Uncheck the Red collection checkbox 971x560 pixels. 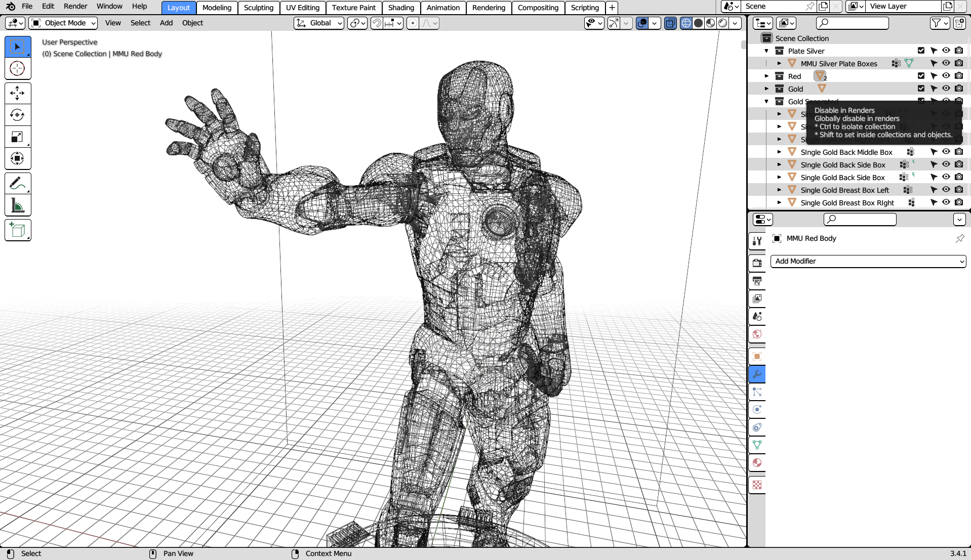[921, 76]
